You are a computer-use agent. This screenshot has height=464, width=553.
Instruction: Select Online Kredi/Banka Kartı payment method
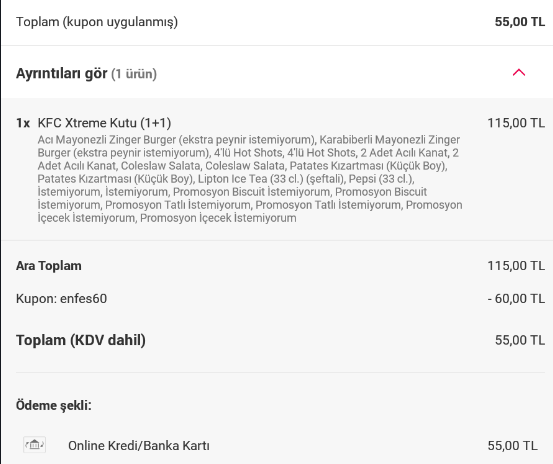pyautogui.click(x=139, y=446)
